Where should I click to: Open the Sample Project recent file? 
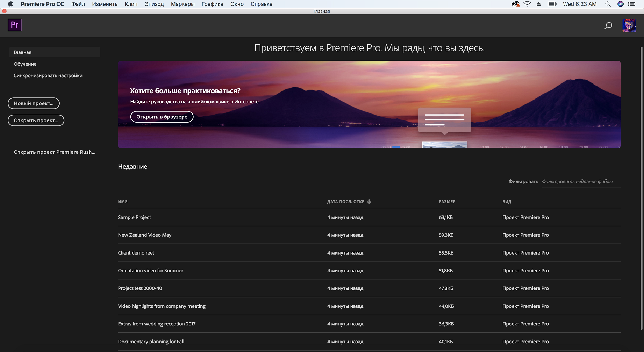369,217
